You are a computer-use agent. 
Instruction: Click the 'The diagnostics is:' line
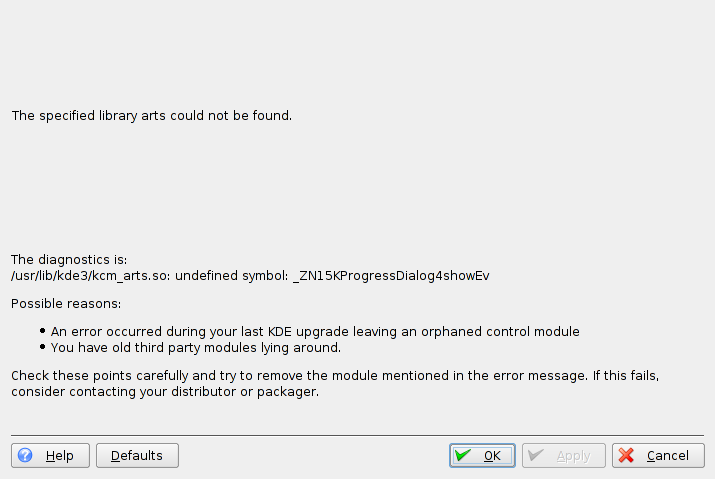pos(69,259)
